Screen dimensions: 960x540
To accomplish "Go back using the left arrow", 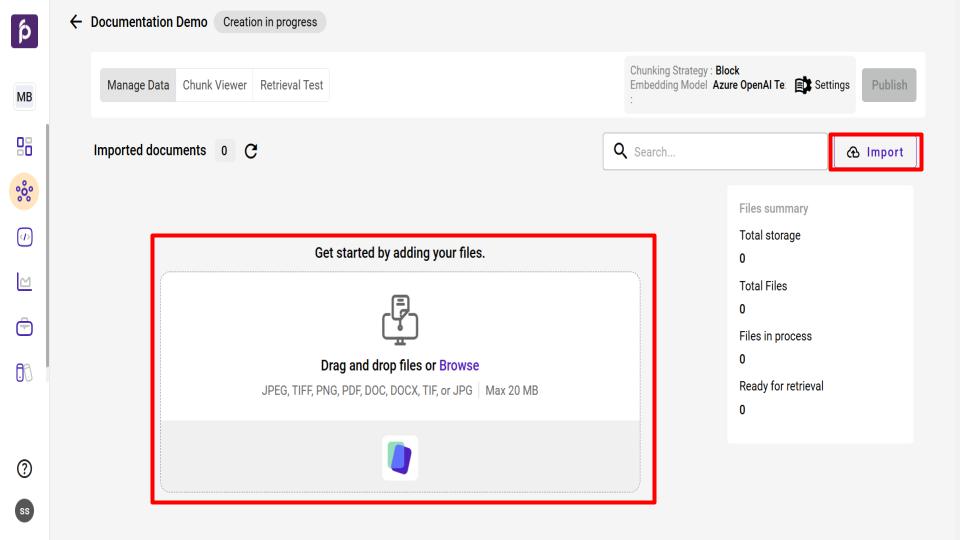I will [x=74, y=22].
